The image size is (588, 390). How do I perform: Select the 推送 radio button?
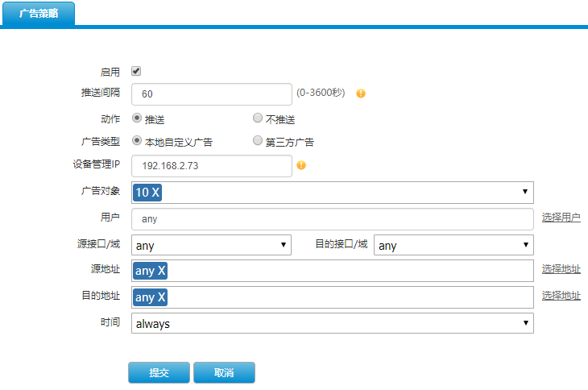[137, 118]
